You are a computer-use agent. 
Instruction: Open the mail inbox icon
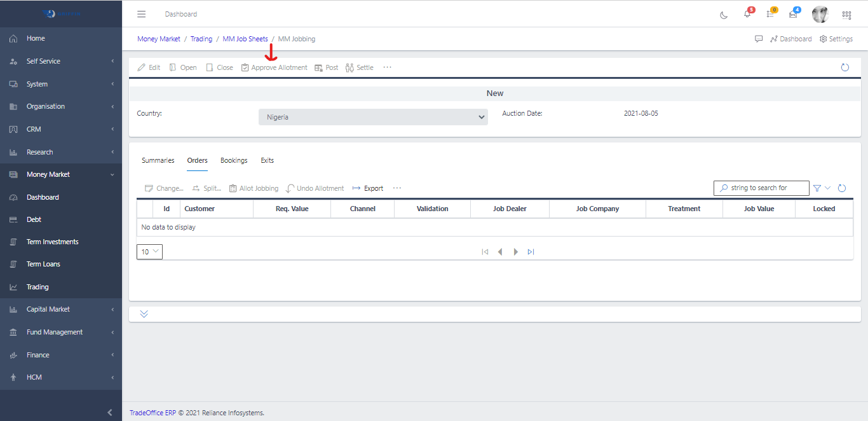(x=793, y=15)
